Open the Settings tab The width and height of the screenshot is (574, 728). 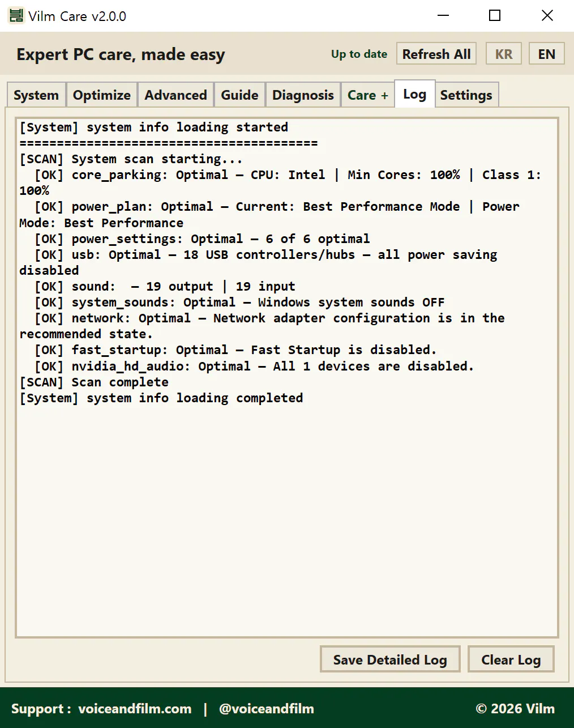point(466,95)
